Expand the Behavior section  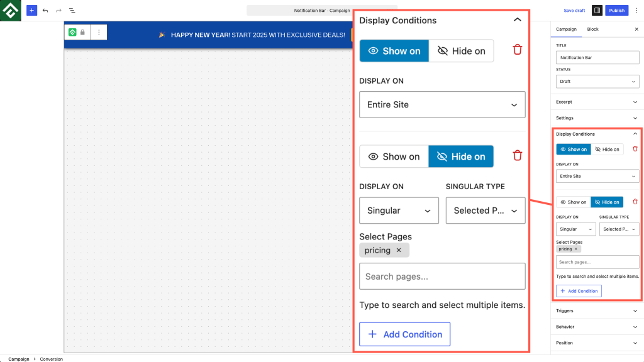point(597,327)
